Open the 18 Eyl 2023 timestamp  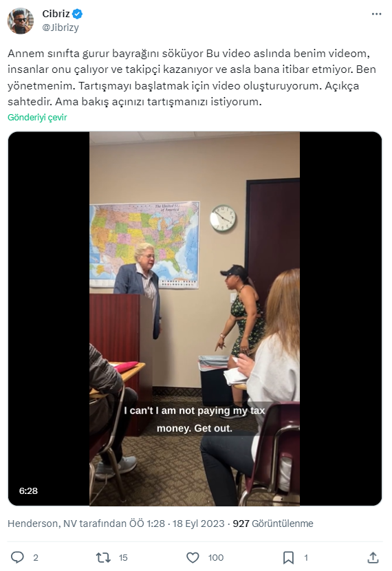[198, 524]
